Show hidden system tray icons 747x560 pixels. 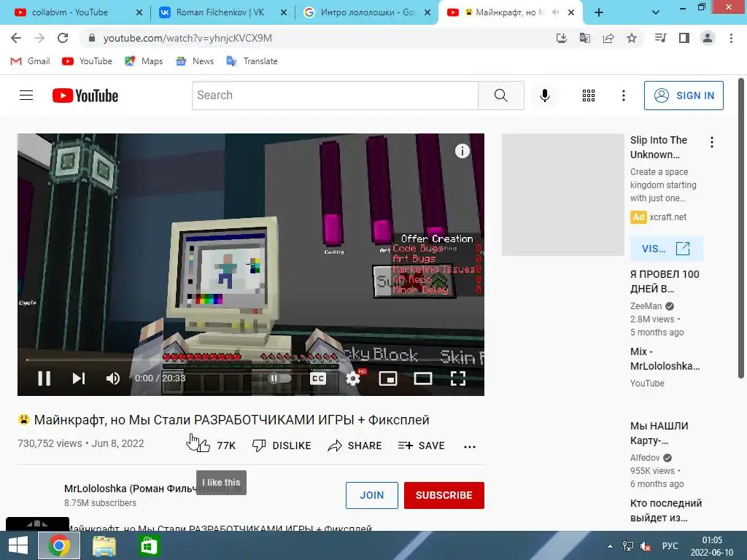click(x=610, y=546)
